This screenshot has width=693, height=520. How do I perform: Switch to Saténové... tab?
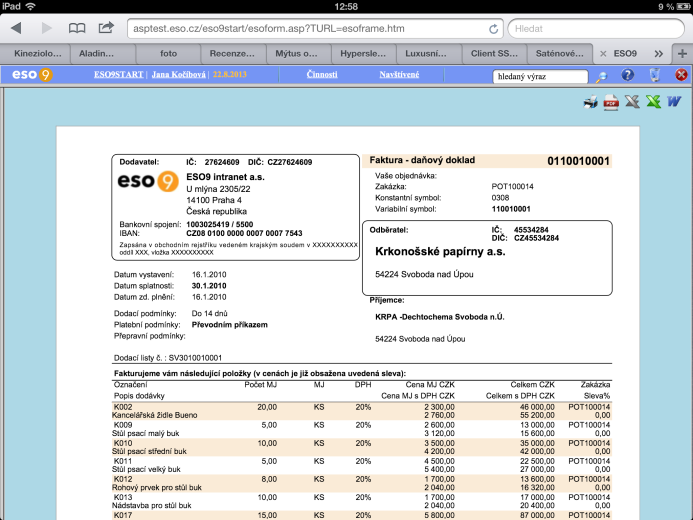(x=560, y=54)
